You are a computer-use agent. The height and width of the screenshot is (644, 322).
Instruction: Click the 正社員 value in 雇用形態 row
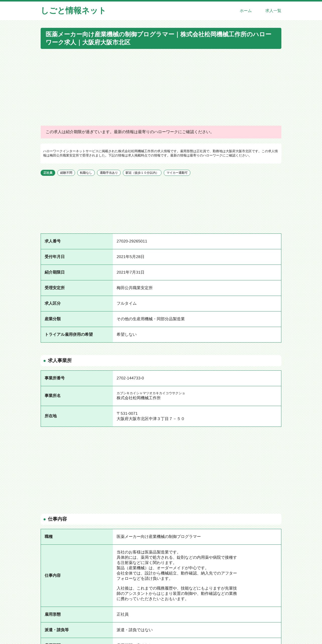tap(123, 614)
